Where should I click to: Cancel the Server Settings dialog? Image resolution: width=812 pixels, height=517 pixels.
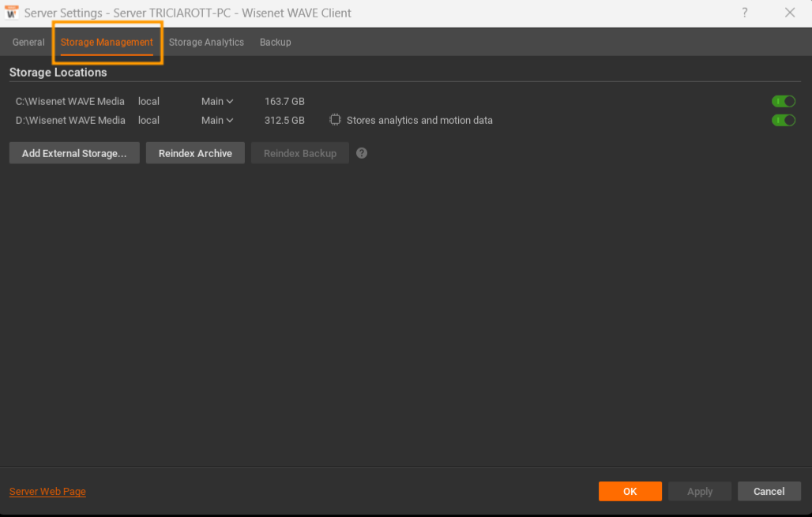(769, 491)
